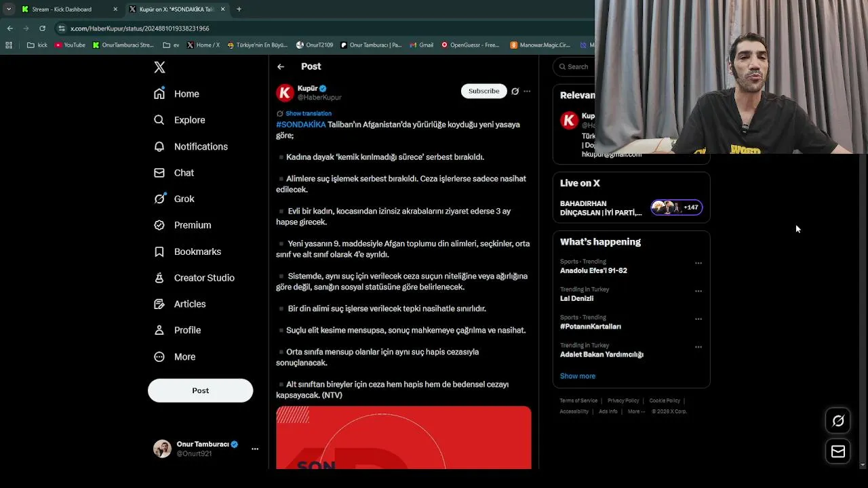Open the Gmail bookmark
Image resolution: width=868 pixels, height=488 pixels.
point(421,45)
